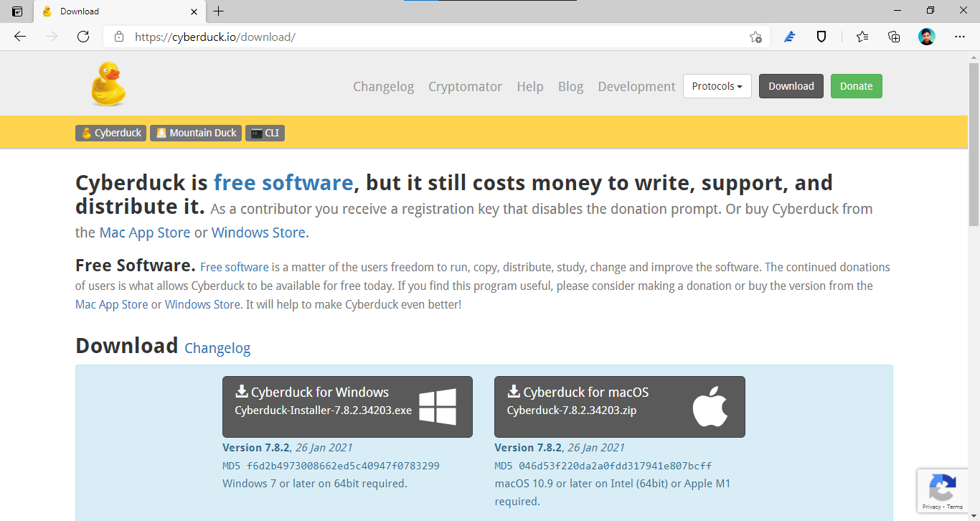980x521 pixels.
Task: Follow the 'free software' heading link
Action: pyautogui.click(x=283, y=183)
